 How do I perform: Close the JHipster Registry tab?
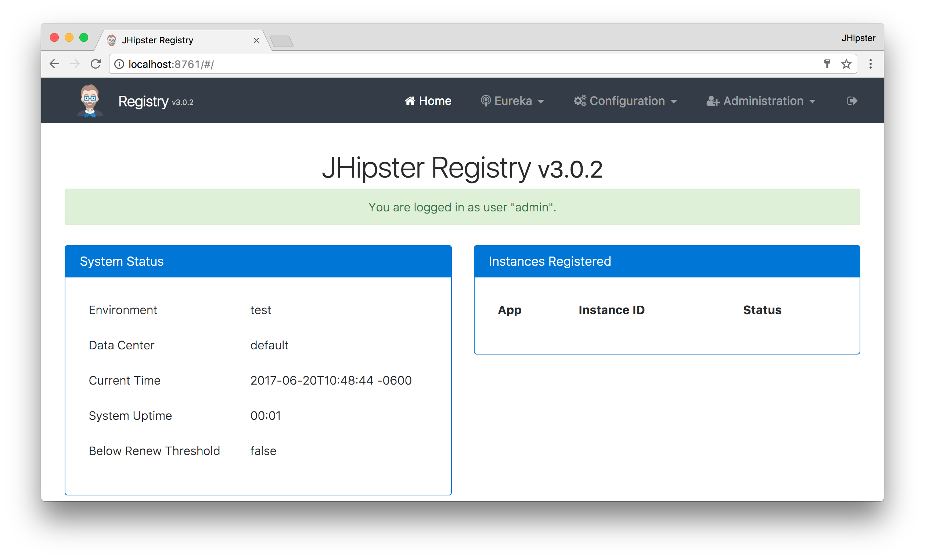pos(256,40)
